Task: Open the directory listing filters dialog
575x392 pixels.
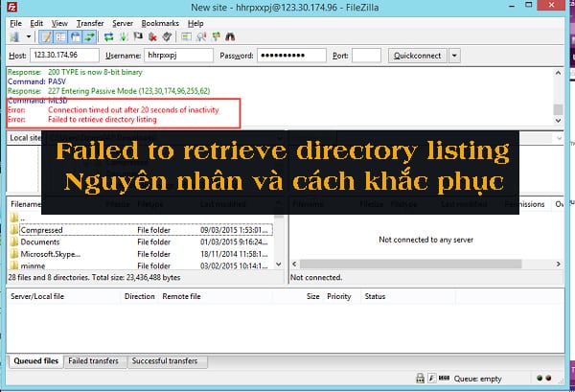Action: (187, 36)
